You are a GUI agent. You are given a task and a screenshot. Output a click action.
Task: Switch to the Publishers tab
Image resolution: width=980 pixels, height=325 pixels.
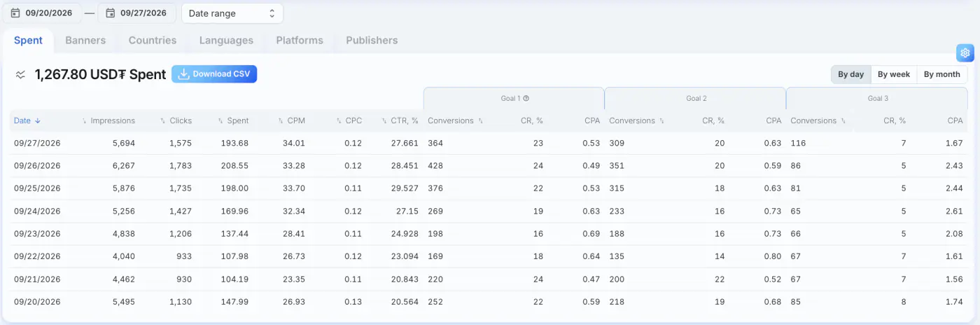pos(372,41)
